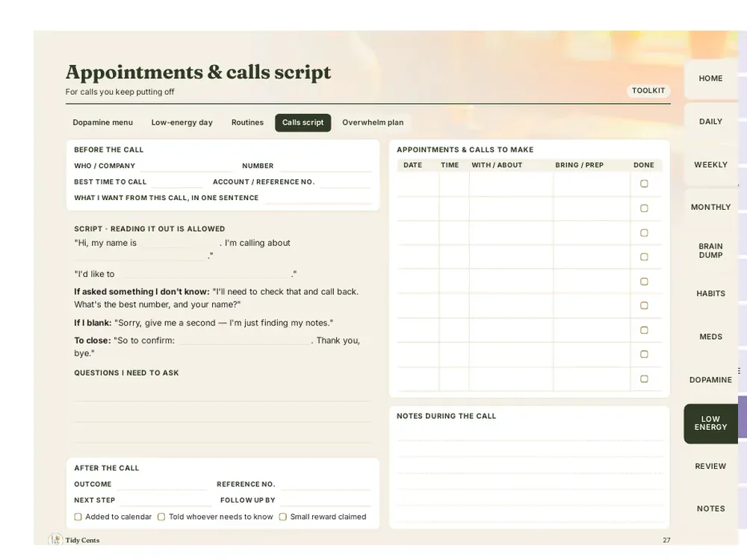Click the 'Appointments & calls script' title
Screen dimensions: 747x560
point(198,72)
